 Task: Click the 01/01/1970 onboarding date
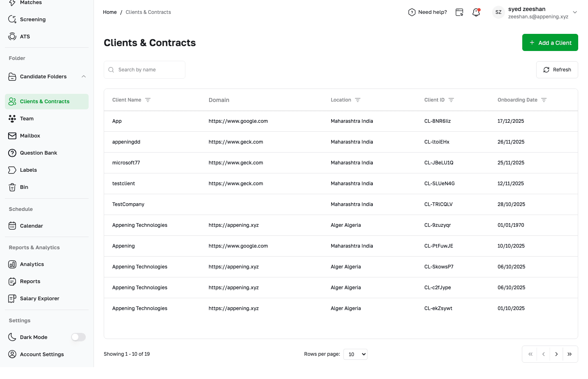point(511,225)
